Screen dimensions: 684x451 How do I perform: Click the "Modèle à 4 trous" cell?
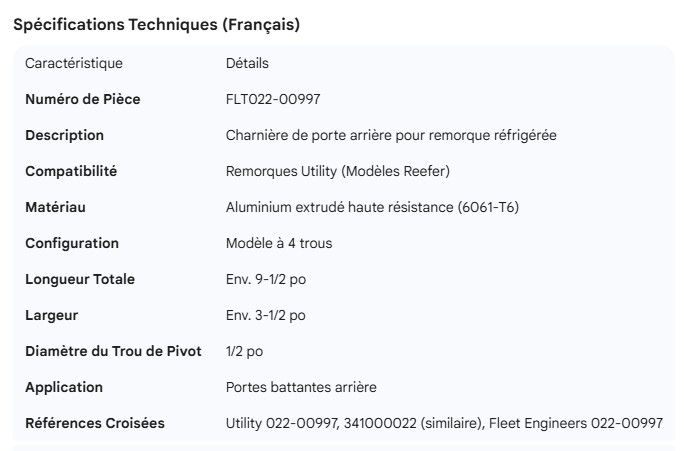click(279, 243)
